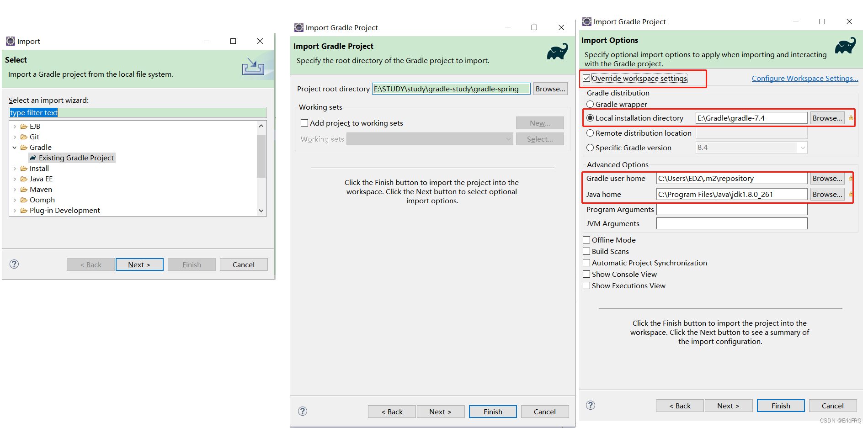Click the Program Arguments input field

732,209
